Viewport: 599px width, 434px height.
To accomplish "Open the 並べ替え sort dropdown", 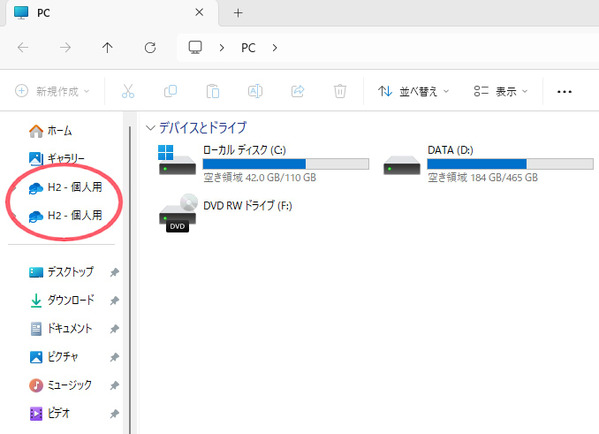I will click(x=414, y=91).
